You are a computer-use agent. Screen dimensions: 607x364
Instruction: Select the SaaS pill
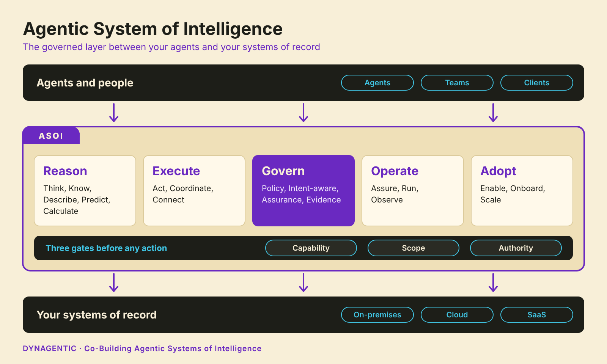(x=537, y=315)
